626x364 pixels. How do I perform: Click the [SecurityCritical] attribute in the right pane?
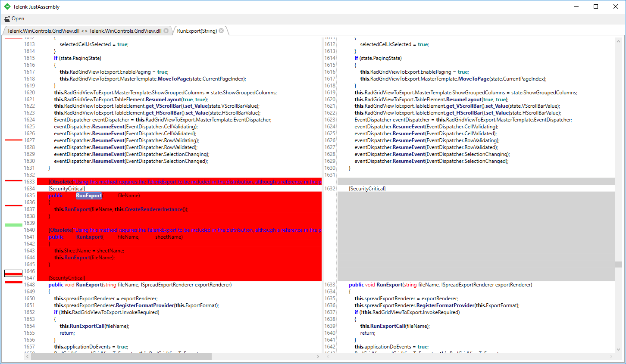click(x=367, y=189)
